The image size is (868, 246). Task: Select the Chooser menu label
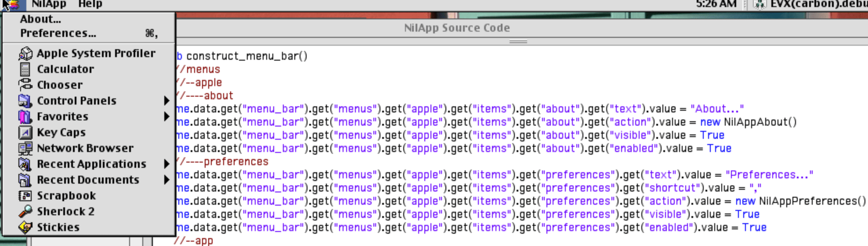click(60, 85)
